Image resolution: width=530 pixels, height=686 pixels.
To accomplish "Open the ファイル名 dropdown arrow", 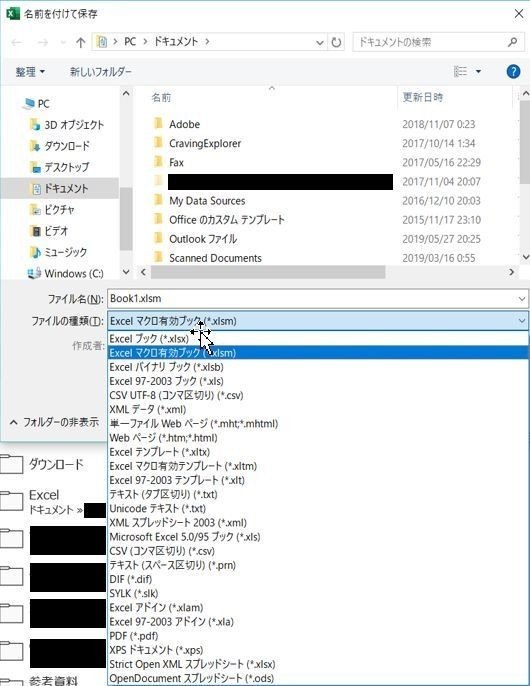I will pos(522,299).
